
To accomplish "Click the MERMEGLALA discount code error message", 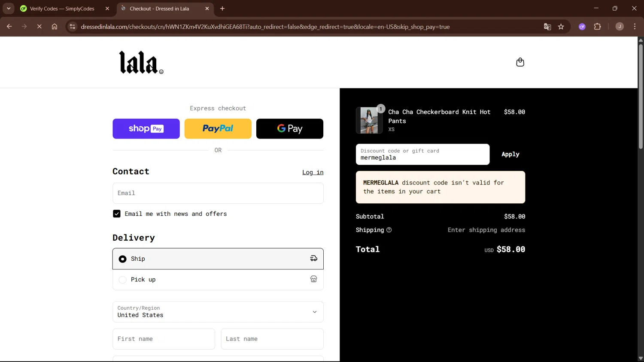I will tap(440, 187).
